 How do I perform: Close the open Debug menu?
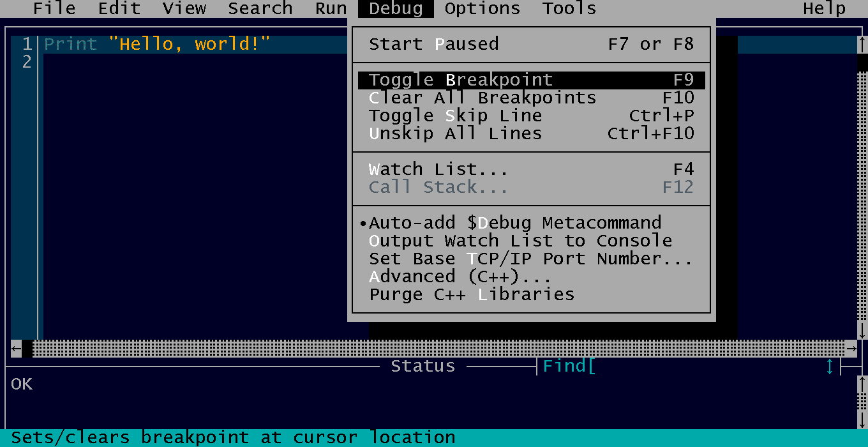pyautogui.click(x=396, y=8)
